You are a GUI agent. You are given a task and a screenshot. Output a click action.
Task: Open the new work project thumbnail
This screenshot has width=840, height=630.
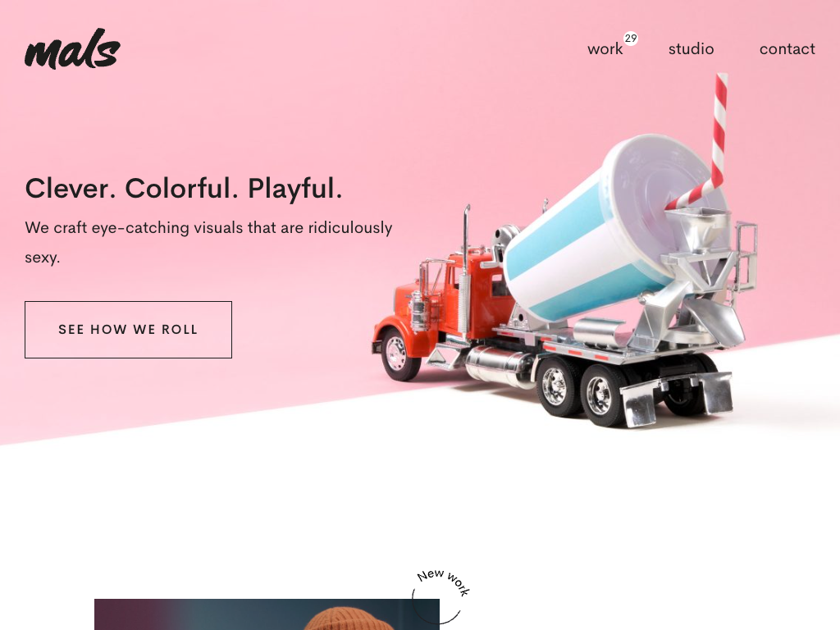[x=267, y=614]
